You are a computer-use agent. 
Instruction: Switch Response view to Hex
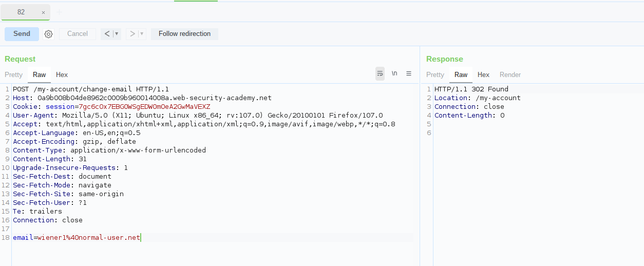(x=484, y=75)
